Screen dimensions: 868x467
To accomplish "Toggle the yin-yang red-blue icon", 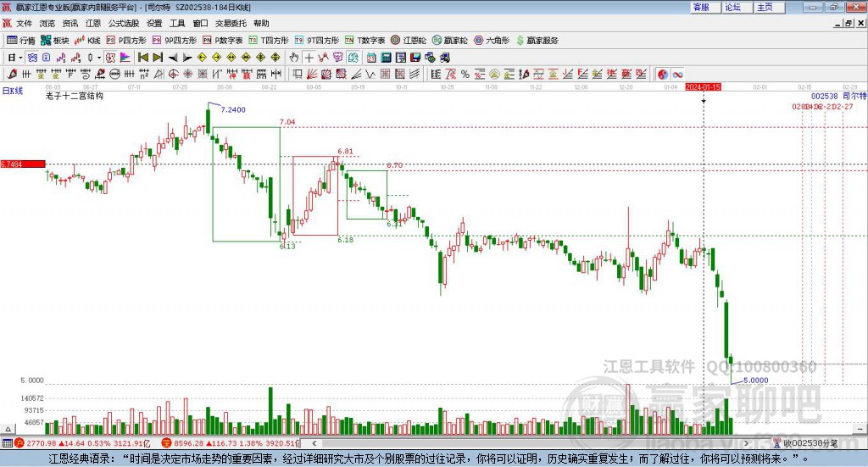I will tap(663, 74).
